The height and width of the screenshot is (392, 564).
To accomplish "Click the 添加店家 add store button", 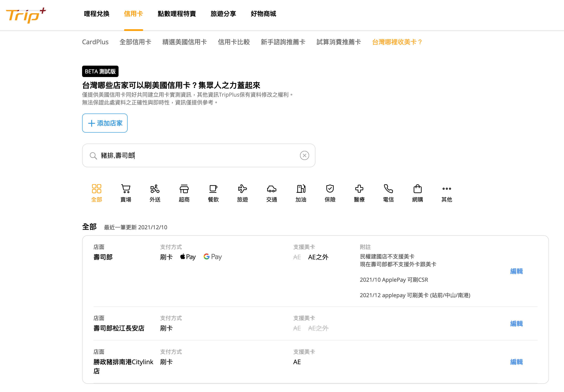I will 105,123.
